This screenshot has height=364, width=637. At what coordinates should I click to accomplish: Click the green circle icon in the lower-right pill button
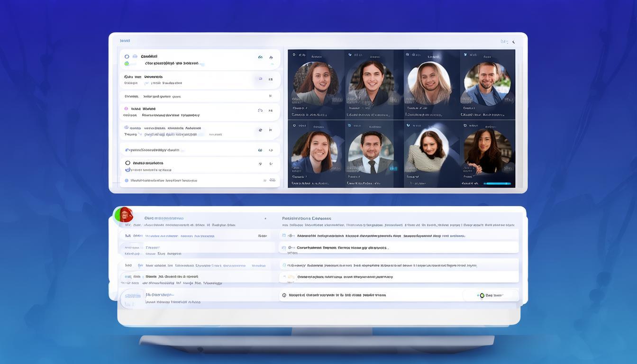(482, 295)
